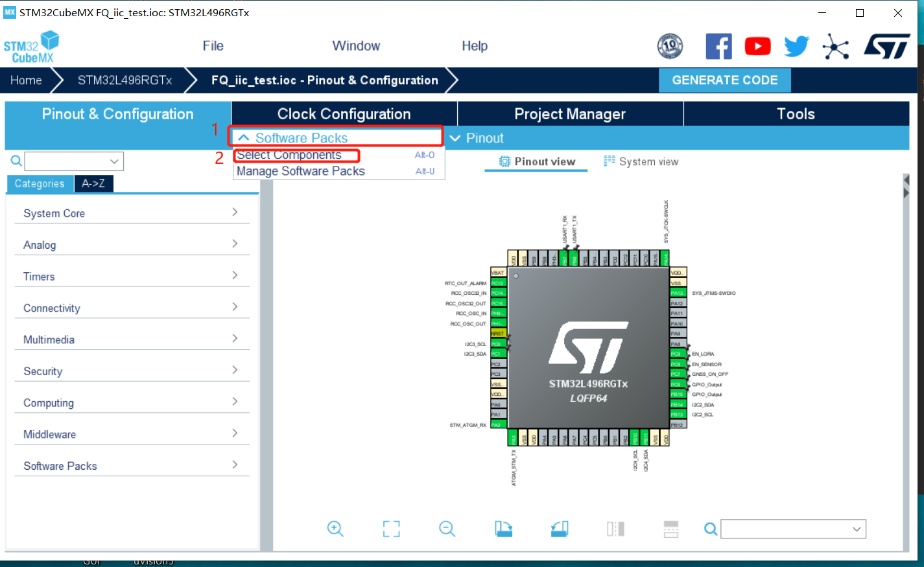Click the ST community network icon
The width and height of the screenshot is (924, 567).
point(835,47)
